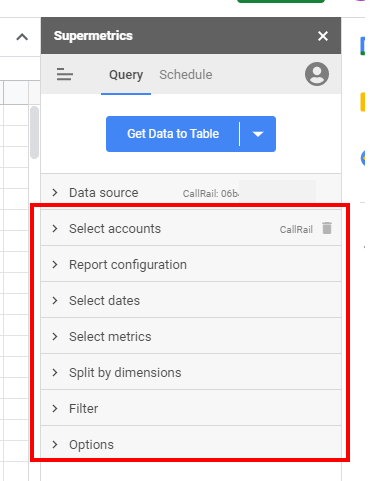373x481 pixels.
Task: Switch to the Schedule tab
Action: click(186, 75)
